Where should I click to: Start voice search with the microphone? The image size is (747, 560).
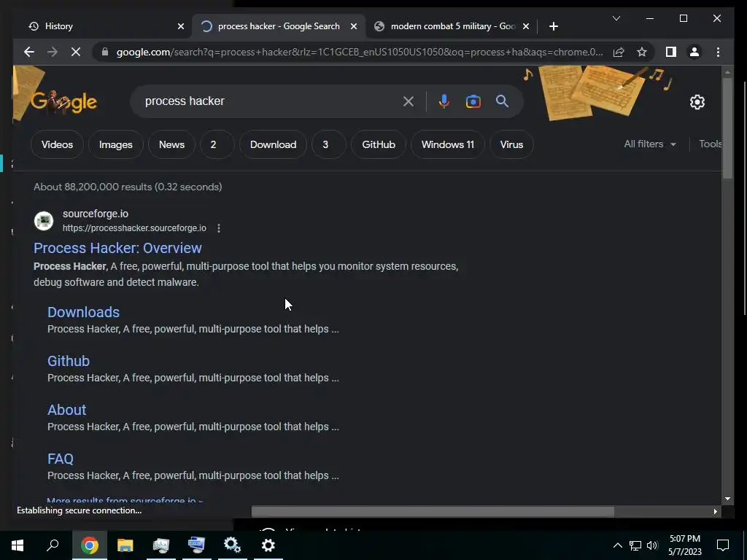[x=444, y=101]
